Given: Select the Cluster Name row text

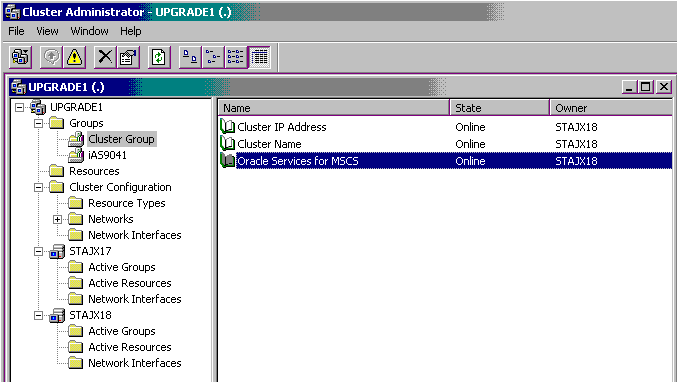Looking at the screenshot, I should 269,144.
